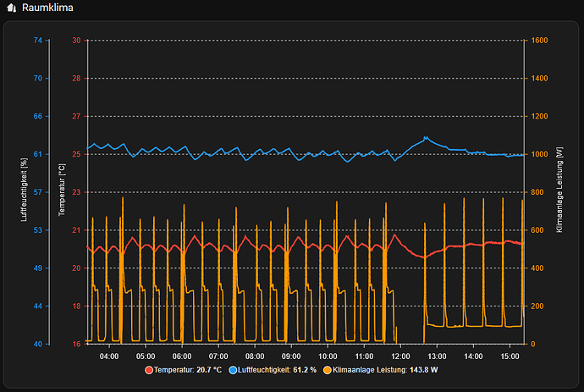Viewport: 584px width, 392px height.
Task: Click the orange Klimaanlage Leistung legend dot
Action: tap(328, 370)
